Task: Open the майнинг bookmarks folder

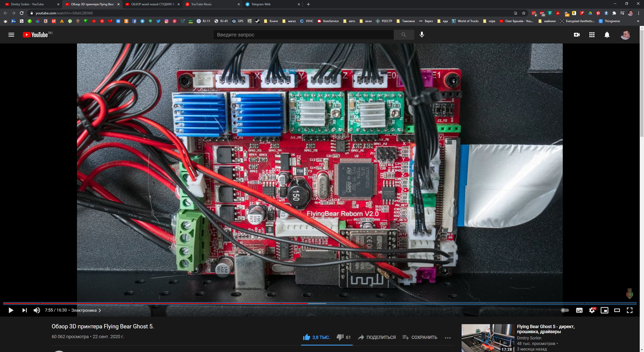Action: 547,21
